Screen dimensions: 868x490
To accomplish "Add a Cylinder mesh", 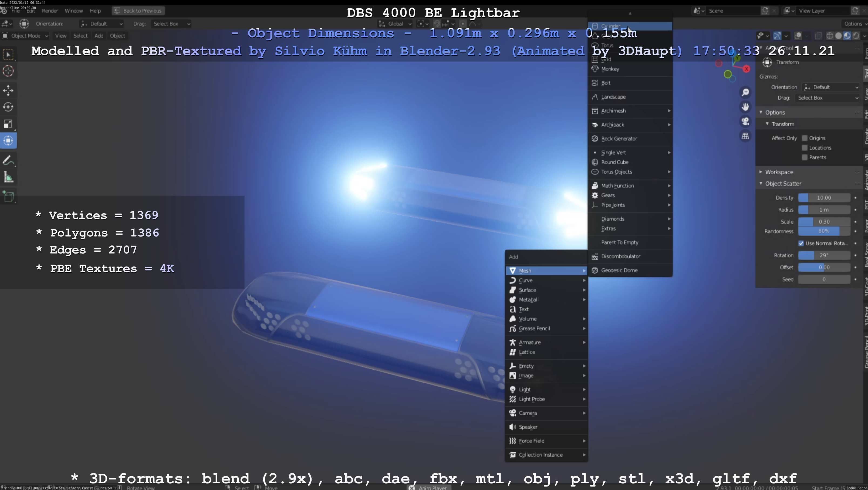I will tap(630, 26).
